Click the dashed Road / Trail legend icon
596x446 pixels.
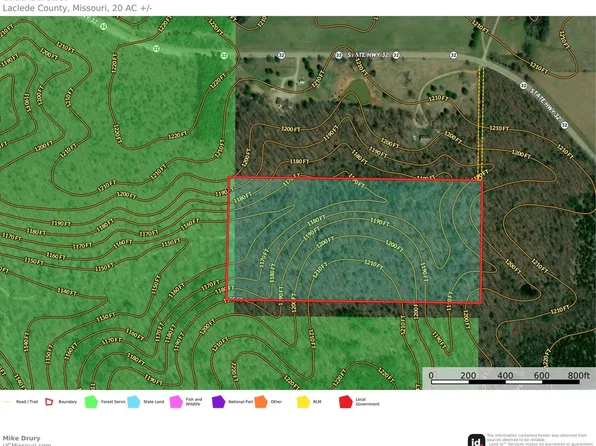click(x=7, y=402)
